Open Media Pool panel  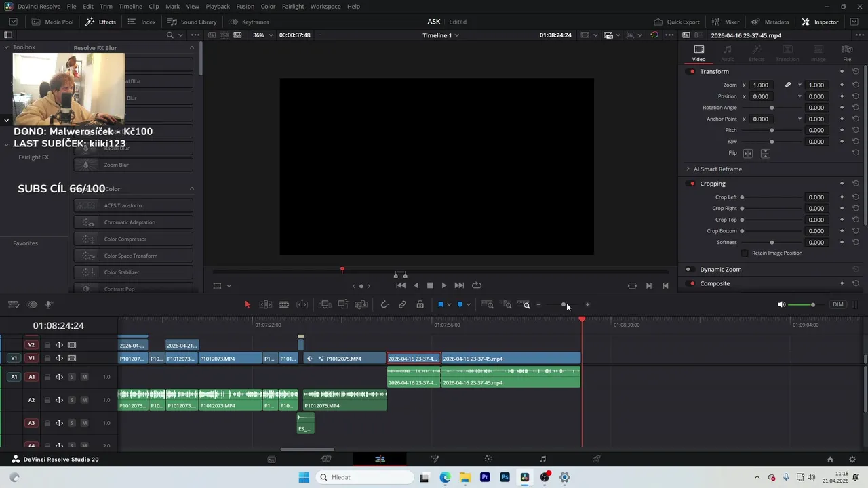click(x=52, y=22)
